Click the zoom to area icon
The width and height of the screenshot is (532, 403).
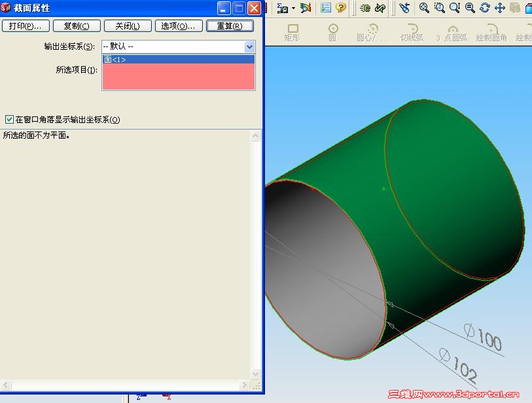click(439, 8)
